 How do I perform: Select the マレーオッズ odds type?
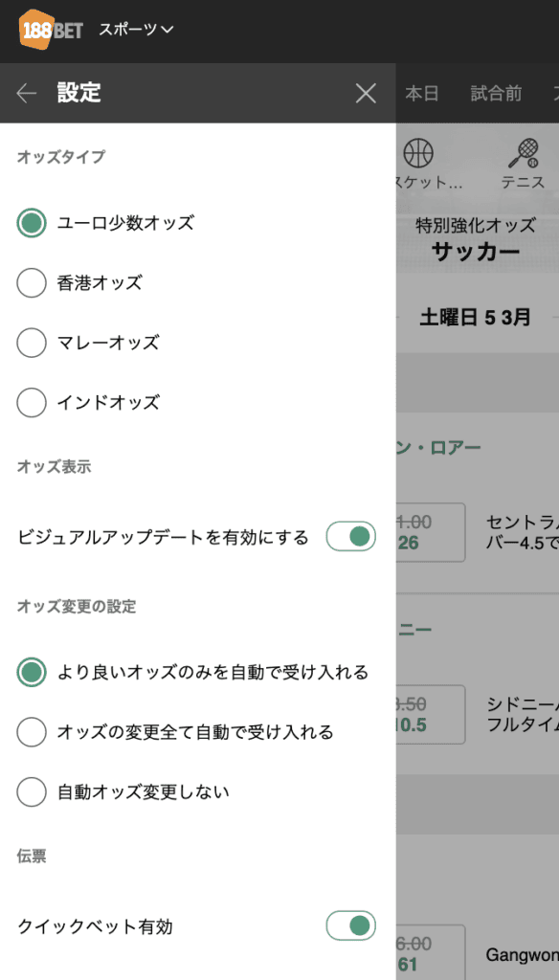[32, 343]
